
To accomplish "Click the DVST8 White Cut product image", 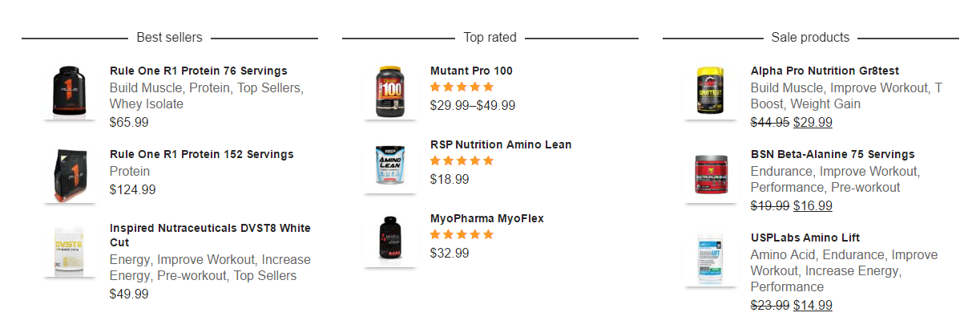I will [70, 250].
